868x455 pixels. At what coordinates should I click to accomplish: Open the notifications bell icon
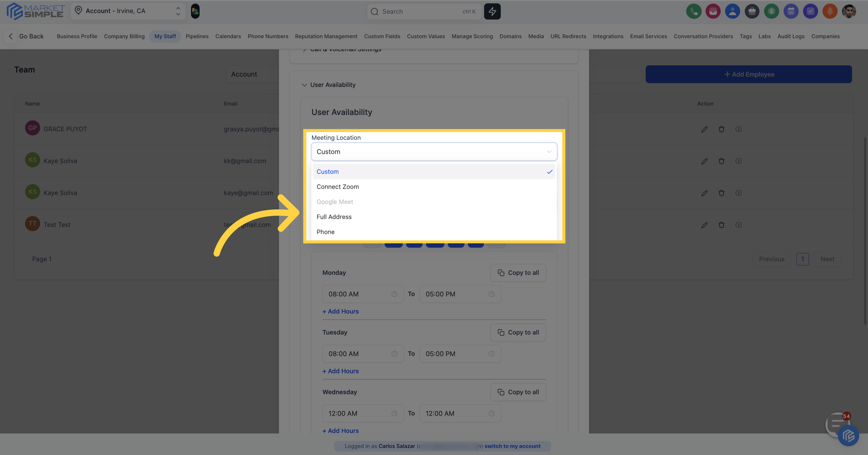(x=830, y=11)
